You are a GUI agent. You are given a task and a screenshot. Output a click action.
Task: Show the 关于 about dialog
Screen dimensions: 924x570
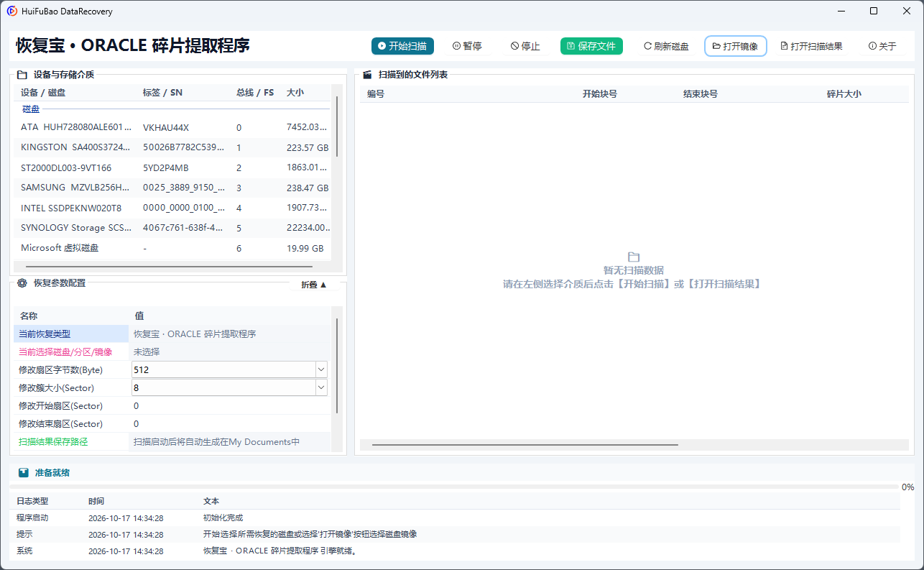882,46
